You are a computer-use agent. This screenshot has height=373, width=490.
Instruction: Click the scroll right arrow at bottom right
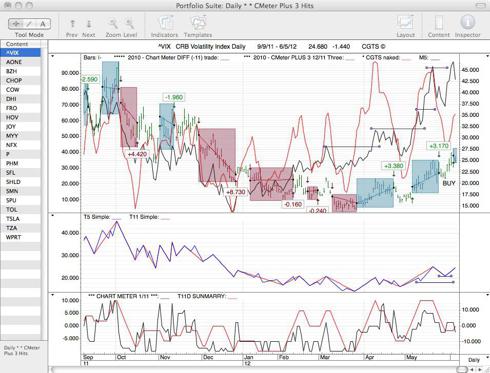(479, 369)
